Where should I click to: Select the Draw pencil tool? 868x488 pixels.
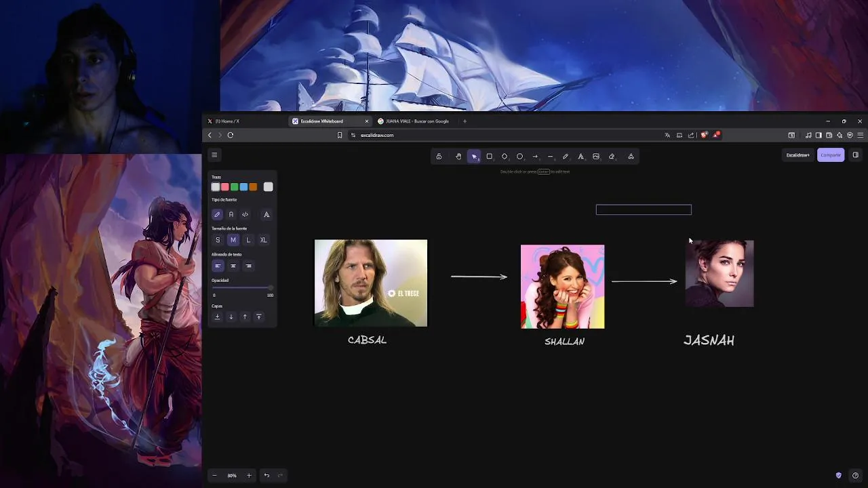566,157
